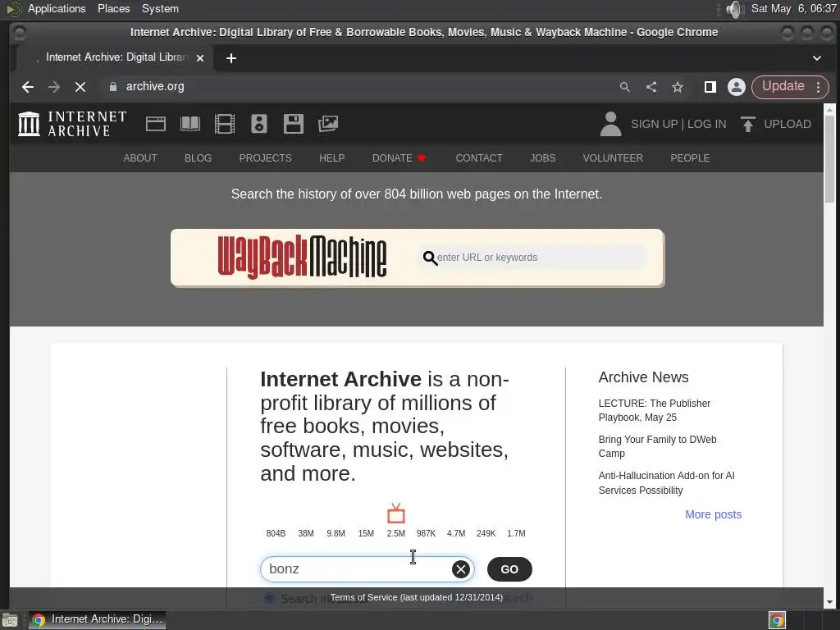Open the ABOUT nav item
Screen dimensions: 840x630
coord(140,158)
